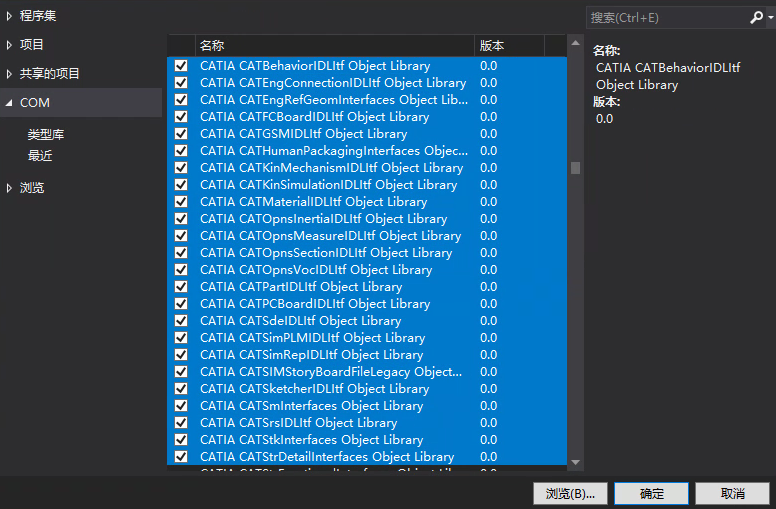Collapse the COM category
Image resolution: width=776 pixels, height=509 pixels.
(x=9, y=103)
